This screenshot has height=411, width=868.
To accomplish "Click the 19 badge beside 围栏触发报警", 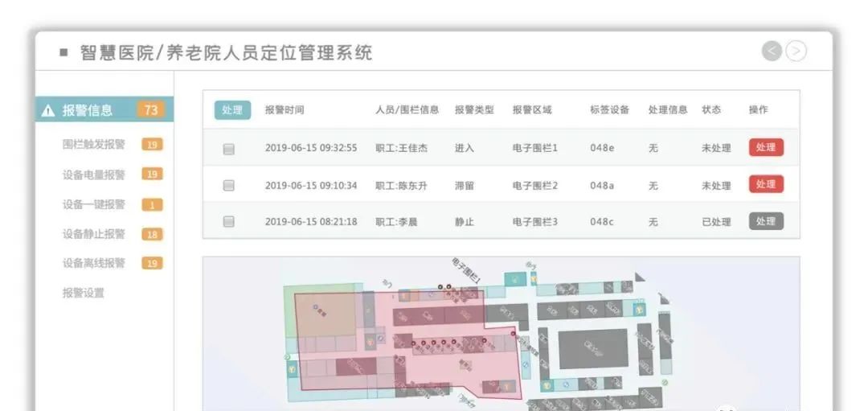I will click(152, 145).
